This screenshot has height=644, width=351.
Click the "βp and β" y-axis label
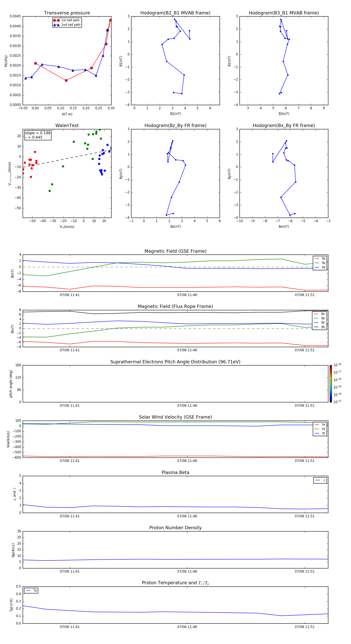pyautogui.click(x=14, y=495)
